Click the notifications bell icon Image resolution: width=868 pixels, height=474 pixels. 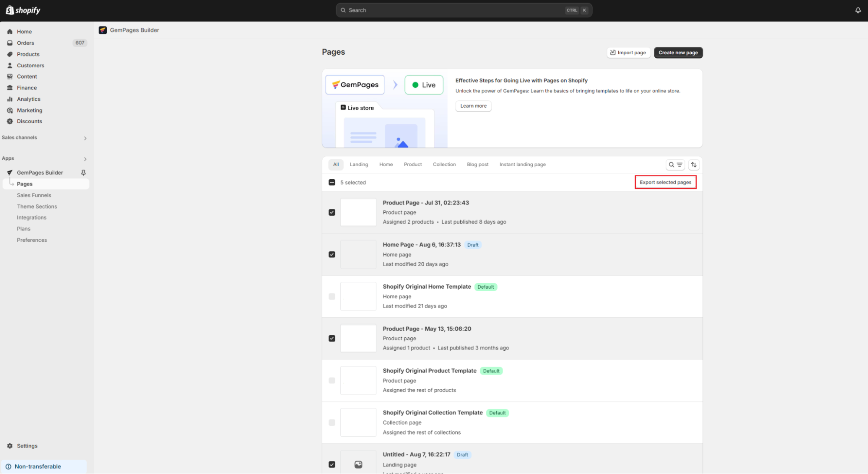pyautogui.click(x=858, y=10)
